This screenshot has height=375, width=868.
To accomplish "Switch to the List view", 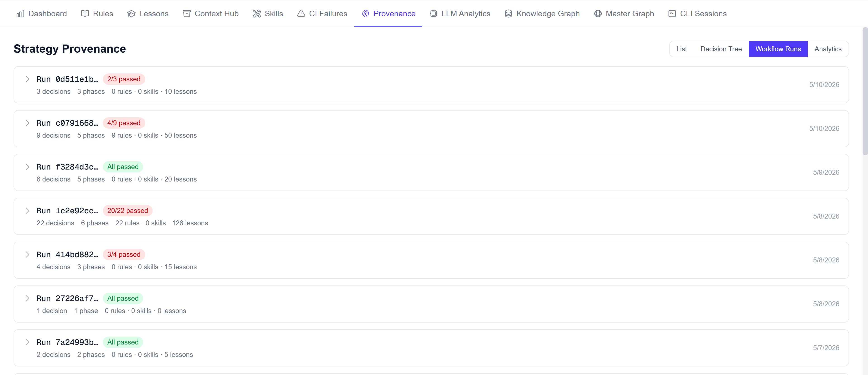I will pyautogui.click(x=681, y=49).
